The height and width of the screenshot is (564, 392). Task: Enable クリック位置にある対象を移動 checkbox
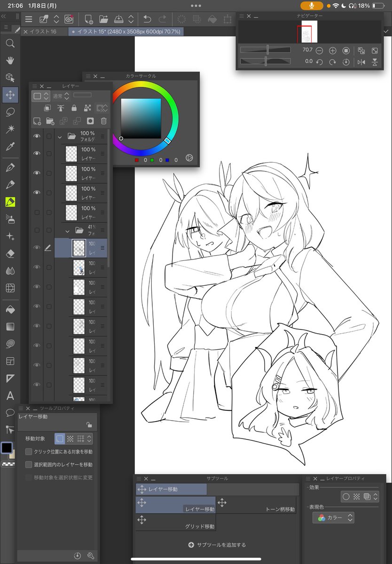(x=29, y=452)
